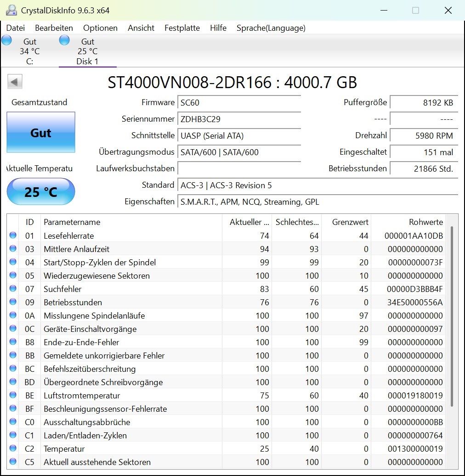Click the back arrow navigation button
This screenshot has width=465, height=476.
[x=14, y=81]
